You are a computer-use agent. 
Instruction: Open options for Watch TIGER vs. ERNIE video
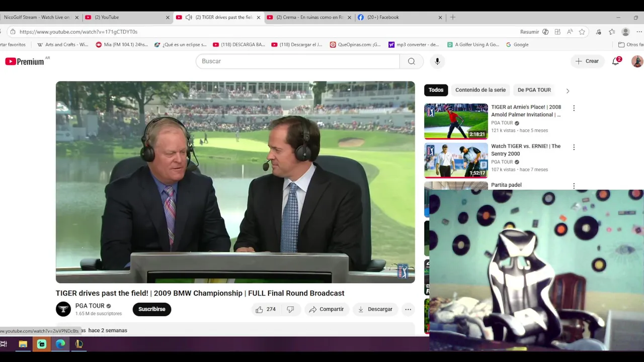(x=574, y=147)
